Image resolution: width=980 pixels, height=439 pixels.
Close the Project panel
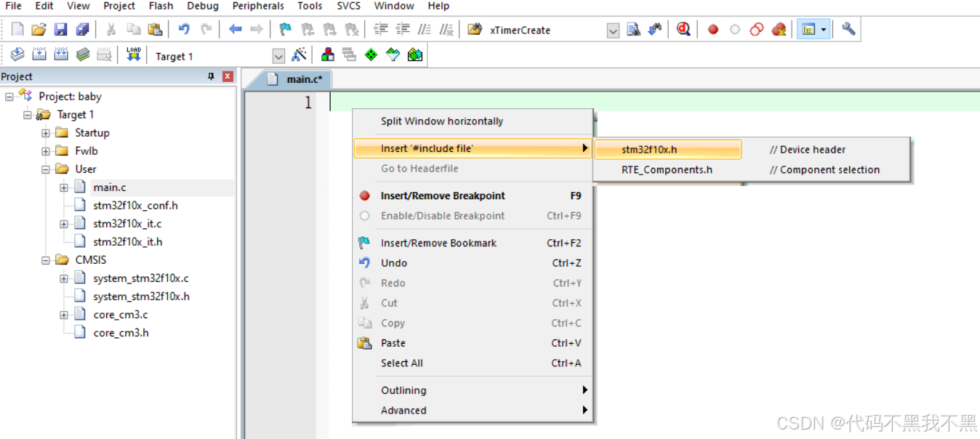(x=228, y=76)
